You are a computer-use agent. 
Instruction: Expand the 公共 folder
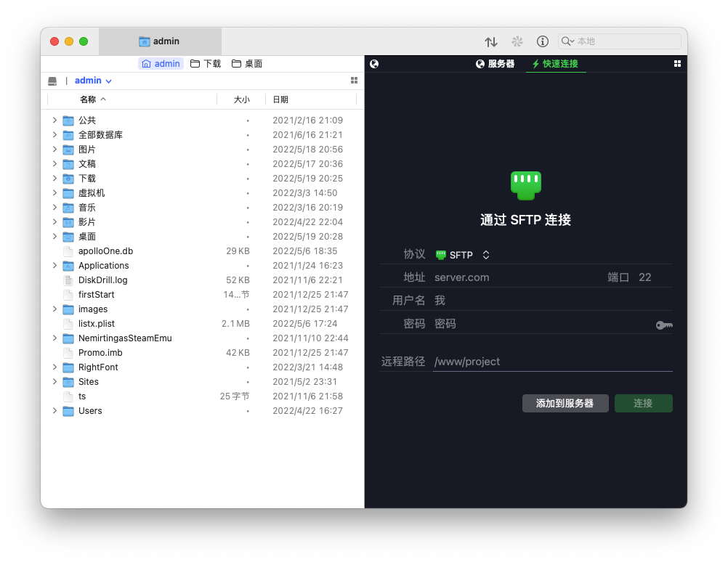[54, 121]
